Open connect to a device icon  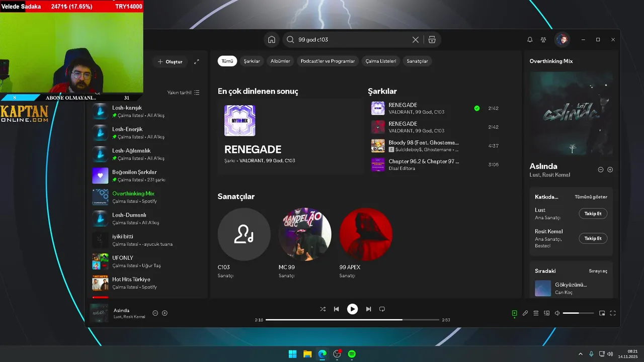click(547, 313)
